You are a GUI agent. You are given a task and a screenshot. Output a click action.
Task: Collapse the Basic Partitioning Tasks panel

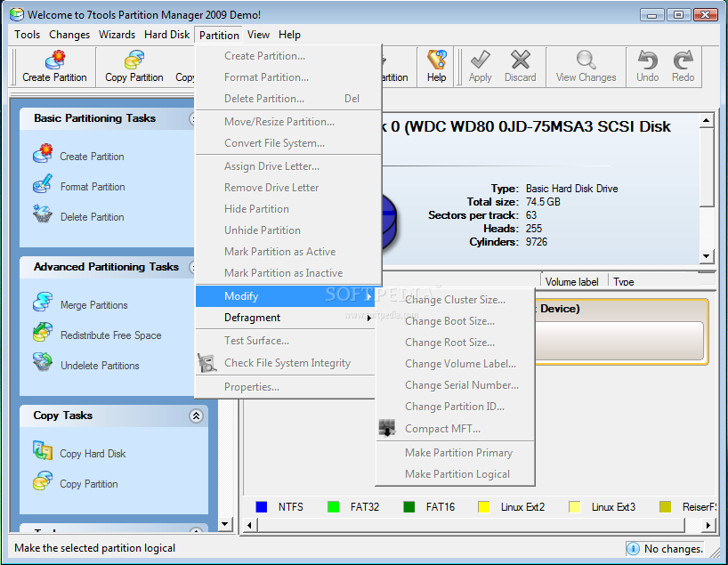point(192,119)
